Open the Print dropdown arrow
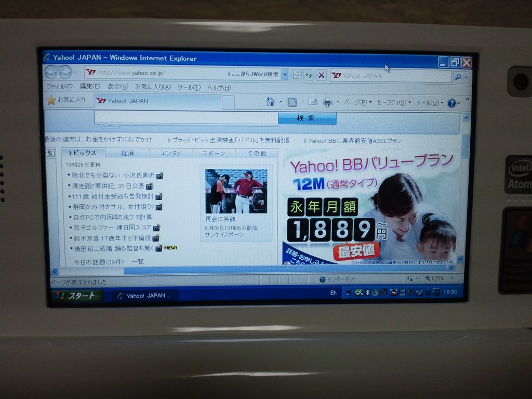 338,102
